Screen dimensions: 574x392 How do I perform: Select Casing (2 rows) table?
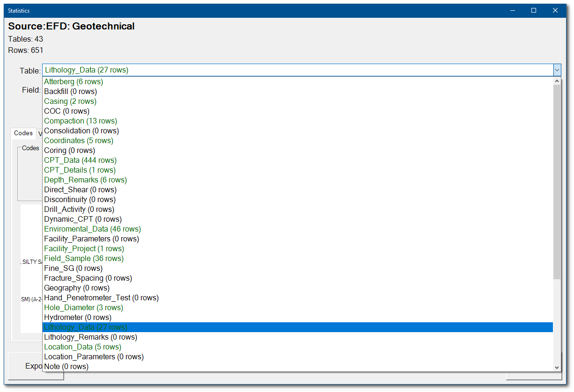click(70, 101)
